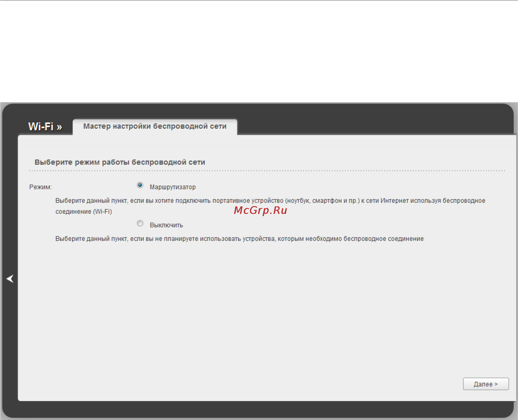Image resolution: width=518 pixels, height=420 pixels.
Task: Click the Далее > button
Action: [x=486, y=384]
